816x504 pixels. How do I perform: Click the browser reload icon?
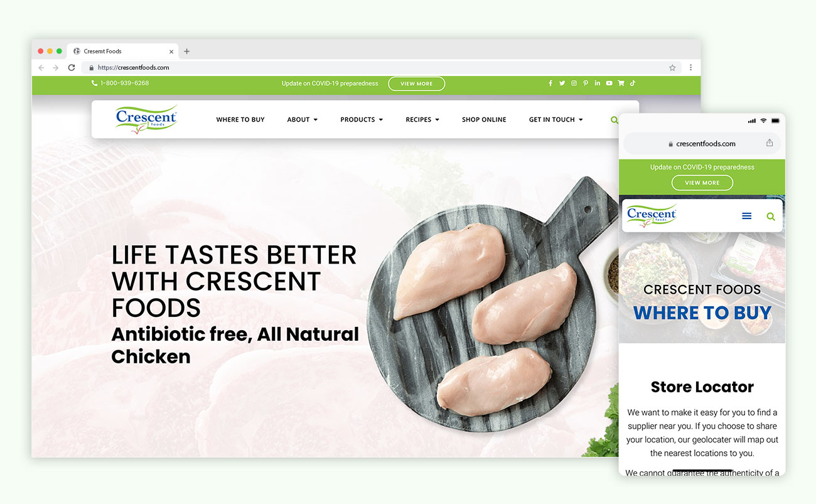pyautogui.click(x=72, y=68)
